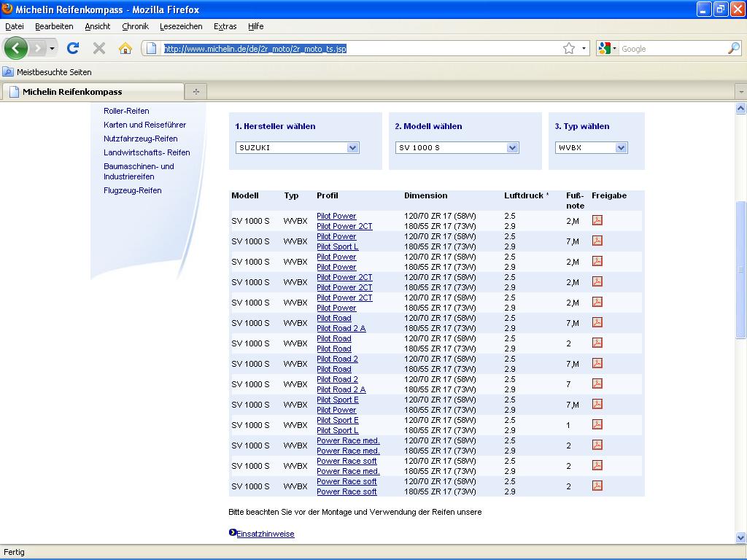
Task: Open PDF icon for the Power Race soft row
Action: point(597,486)
